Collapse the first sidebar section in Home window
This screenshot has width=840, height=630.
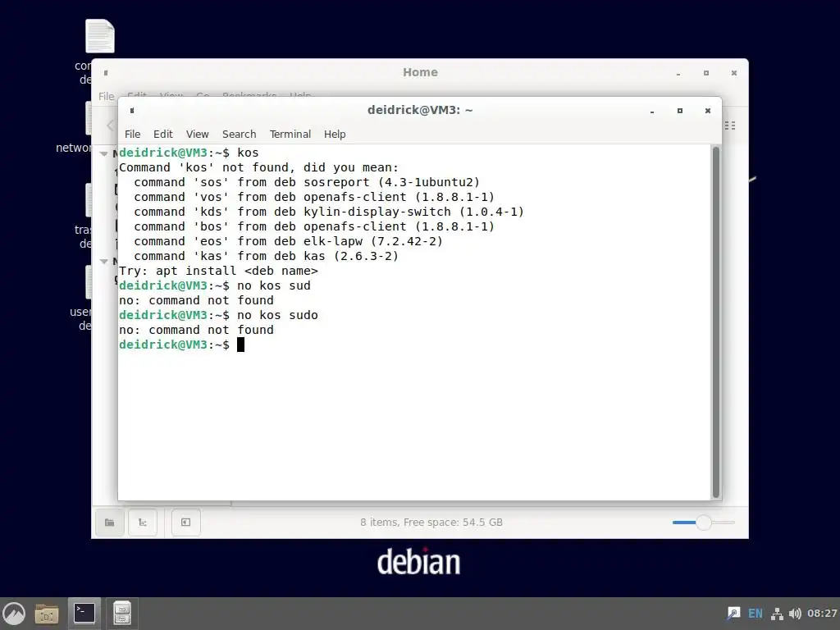click(x=103, y=153)
